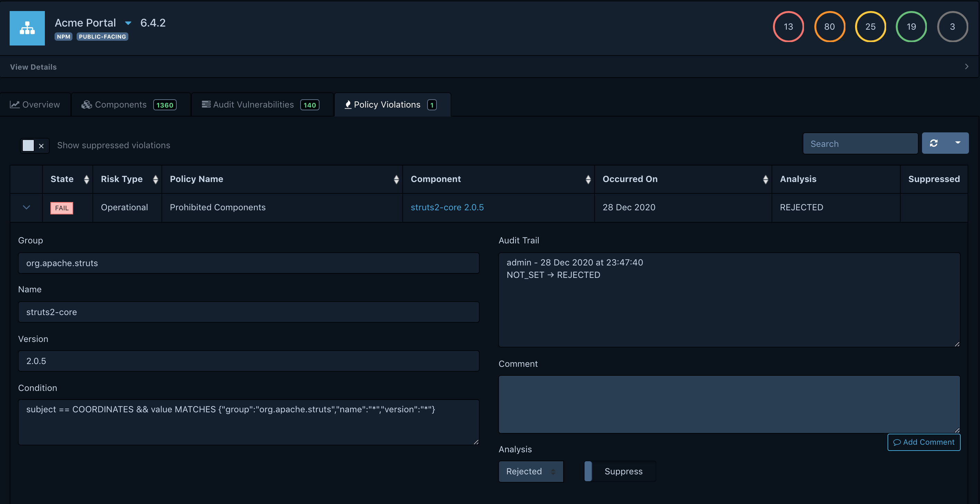This screenshot has width=980, height=504.
Task: Toggle Show suppressed violations switch
Action: pos(34,145)
